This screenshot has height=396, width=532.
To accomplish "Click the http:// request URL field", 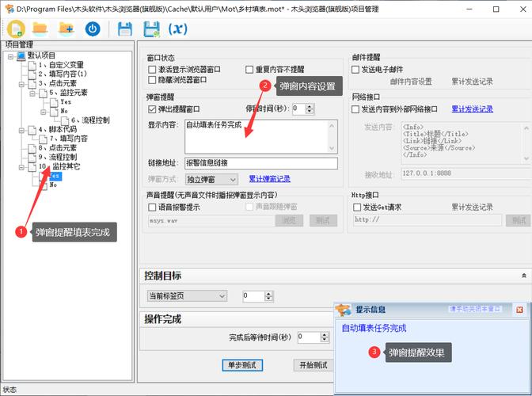I will point(427,220).
